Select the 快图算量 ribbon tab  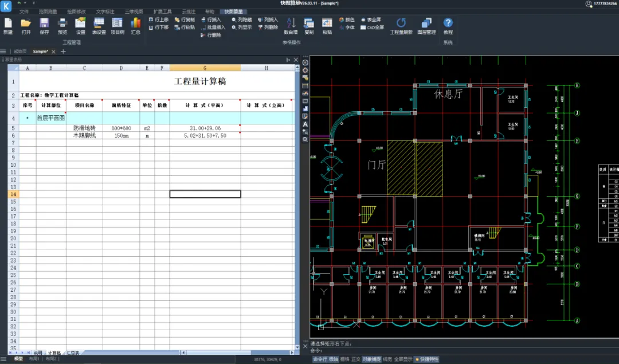(233, 11)
